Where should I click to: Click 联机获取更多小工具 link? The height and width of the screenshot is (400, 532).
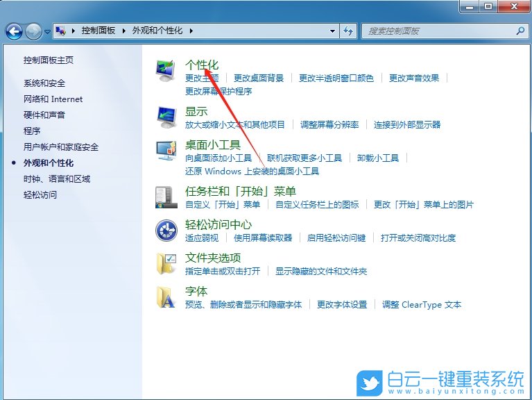pos(304,158)
